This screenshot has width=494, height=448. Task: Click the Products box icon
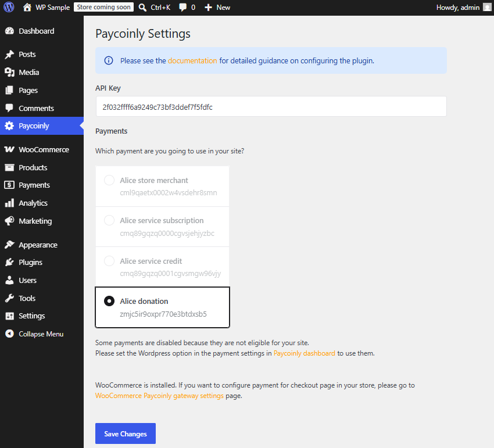[x=9, y=167]
